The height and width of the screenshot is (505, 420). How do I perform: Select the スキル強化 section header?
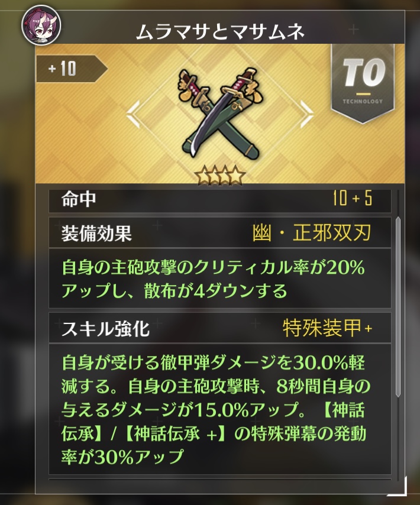(x=220, y=328)
